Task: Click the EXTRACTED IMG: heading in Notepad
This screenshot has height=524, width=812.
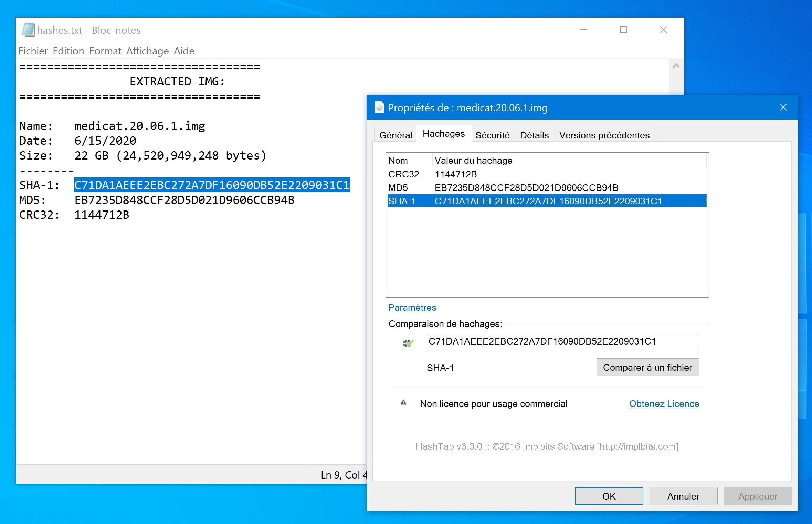Action: [x=177, y=81]
